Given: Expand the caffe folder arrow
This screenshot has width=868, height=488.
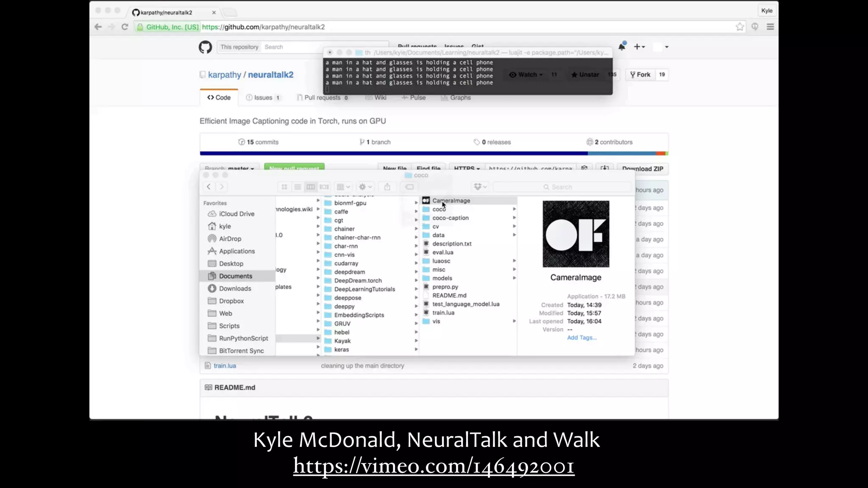Looking at the screenshot, I should coord(416,211).
